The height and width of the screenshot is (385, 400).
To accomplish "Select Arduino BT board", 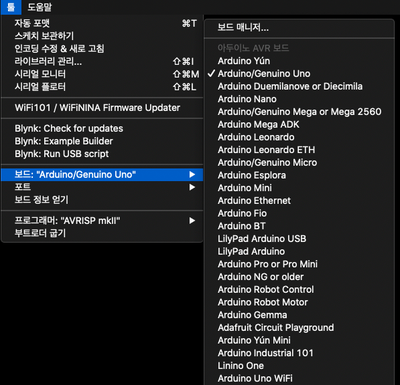I will [x=299, y=226].
